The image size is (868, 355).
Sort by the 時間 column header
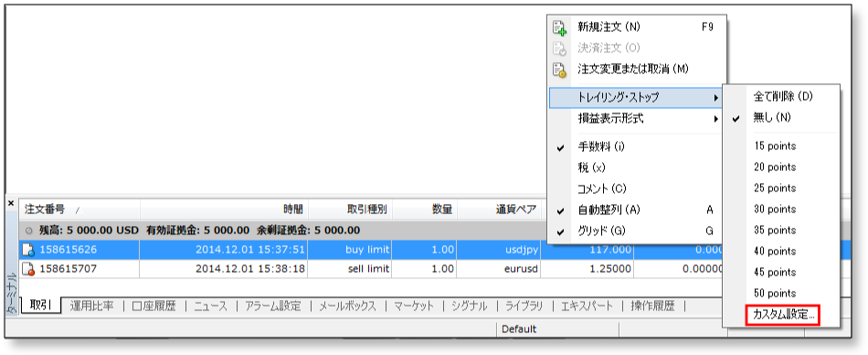pyautogui.click(x=224, y=210)
